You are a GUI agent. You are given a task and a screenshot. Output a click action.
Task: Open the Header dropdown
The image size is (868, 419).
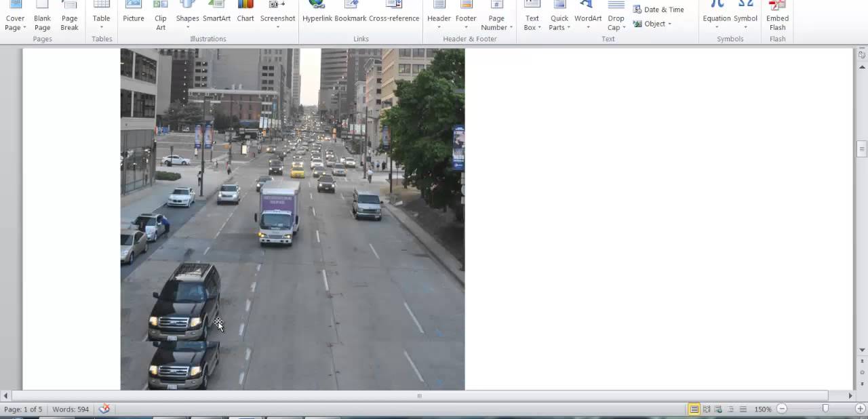pyautogui.click(x=439, y=16)
